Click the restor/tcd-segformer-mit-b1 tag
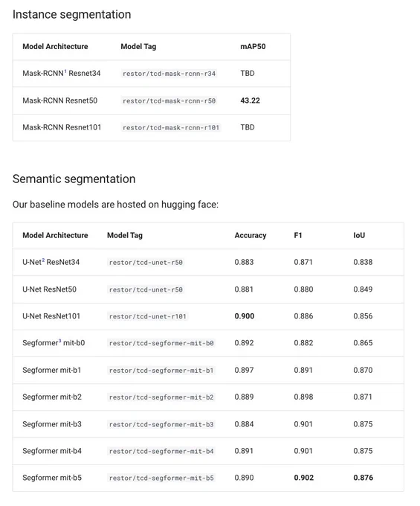The width and height of the screenshot is (420, 506). (x=161, y=370)
